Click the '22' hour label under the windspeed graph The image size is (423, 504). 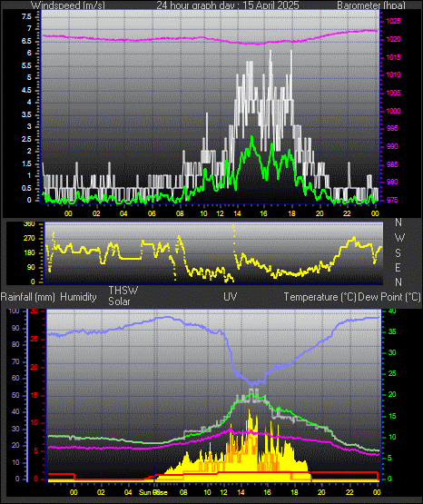click(347, 213)
